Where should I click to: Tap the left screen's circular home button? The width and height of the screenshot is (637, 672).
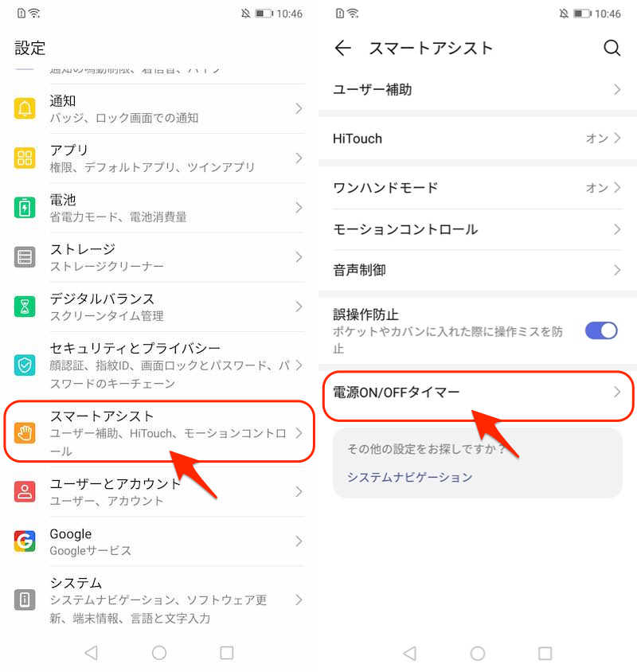(x=159, y=653)
